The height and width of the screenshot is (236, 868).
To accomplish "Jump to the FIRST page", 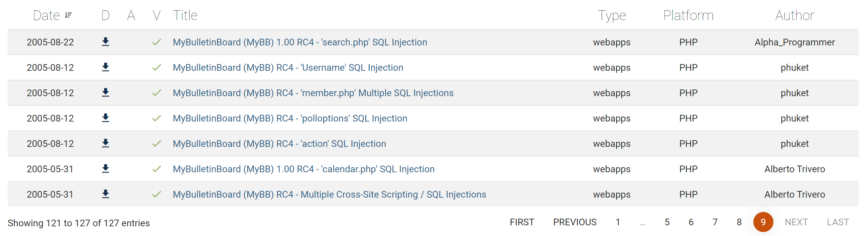I will click(522, 222).
